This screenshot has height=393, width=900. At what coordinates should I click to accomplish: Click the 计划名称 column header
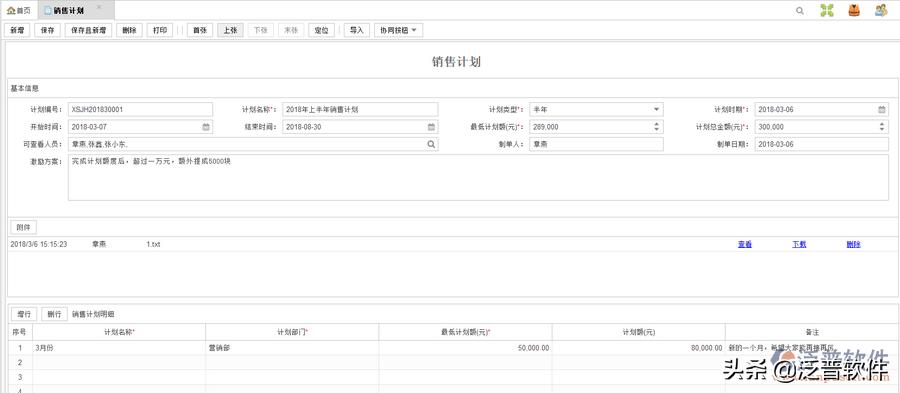pos(119,332)
